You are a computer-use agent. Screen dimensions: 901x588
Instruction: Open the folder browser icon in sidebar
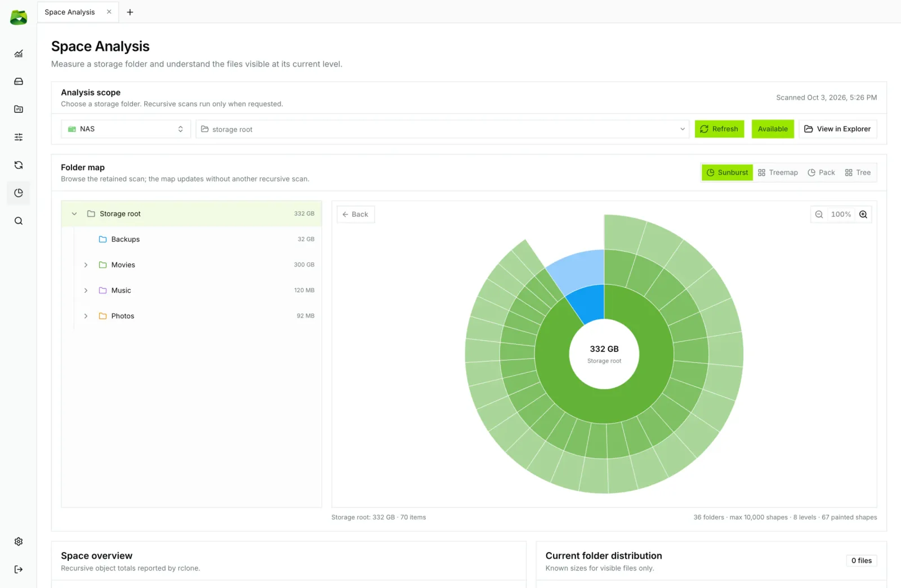(19, 109)
